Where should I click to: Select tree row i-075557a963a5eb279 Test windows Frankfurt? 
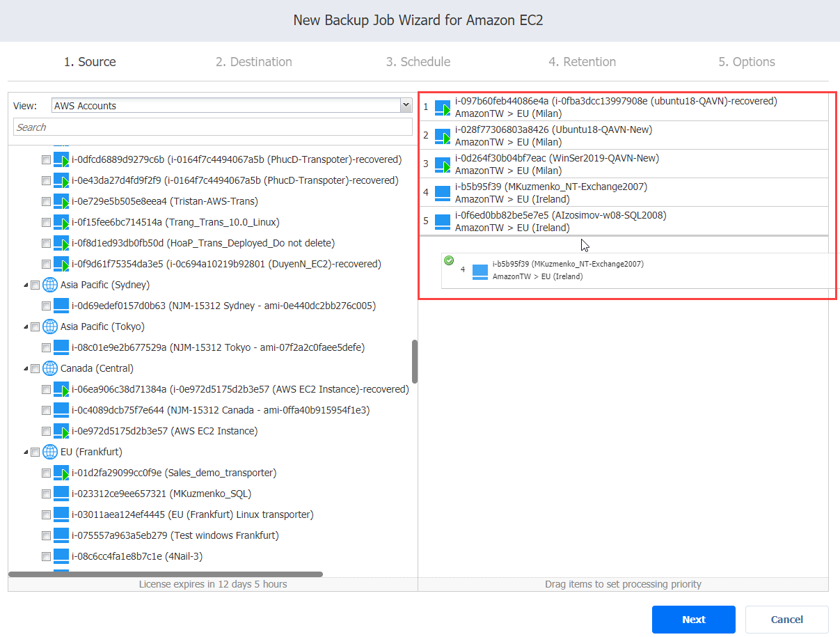pyautogui.click(x=213, y=536)
